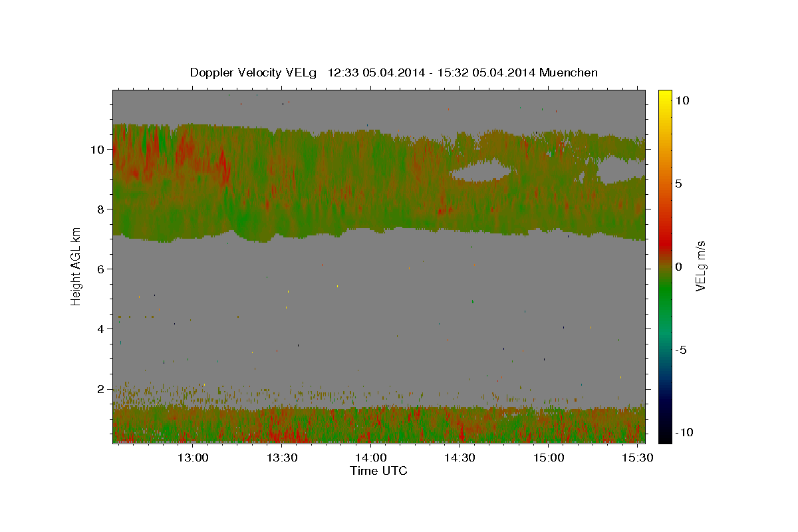Click the height axis label '10'

98,150
